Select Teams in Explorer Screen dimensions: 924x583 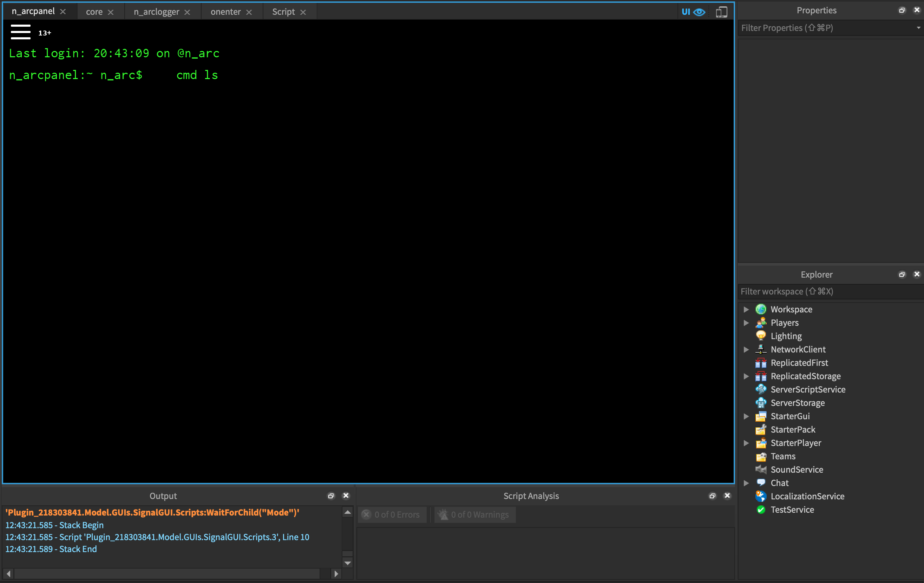[783, 456]
